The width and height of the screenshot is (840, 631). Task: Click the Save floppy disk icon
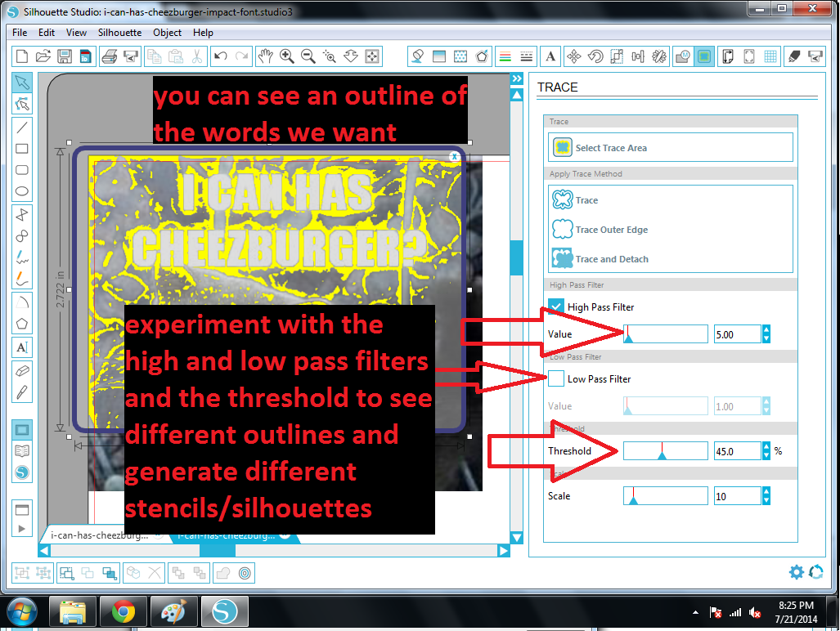(x=65, y=56)
